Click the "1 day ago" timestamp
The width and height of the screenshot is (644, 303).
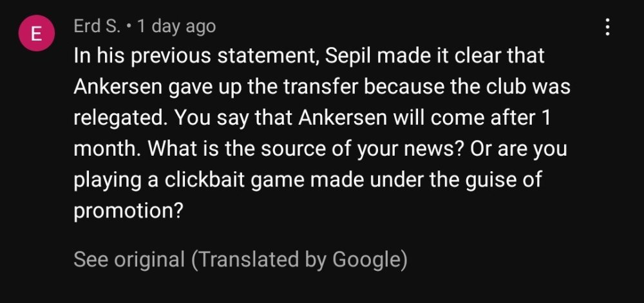tap(176, 26)
